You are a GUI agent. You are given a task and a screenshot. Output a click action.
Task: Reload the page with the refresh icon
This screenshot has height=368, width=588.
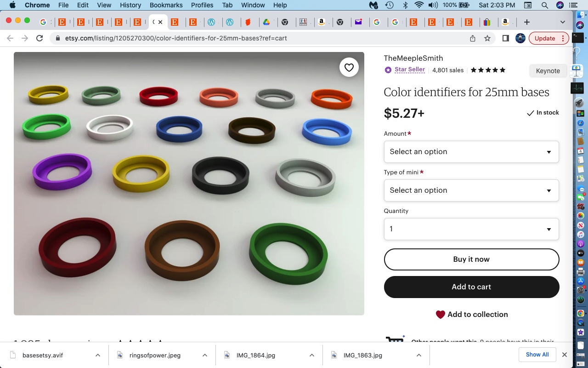coord(40,38)
